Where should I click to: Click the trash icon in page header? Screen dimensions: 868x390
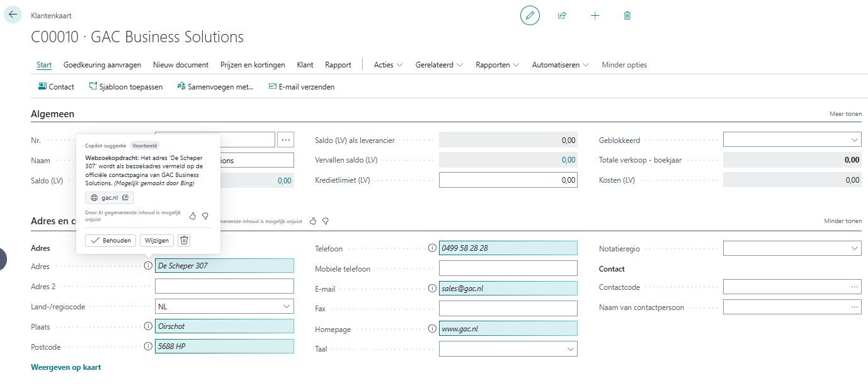(x=627, y=15)
